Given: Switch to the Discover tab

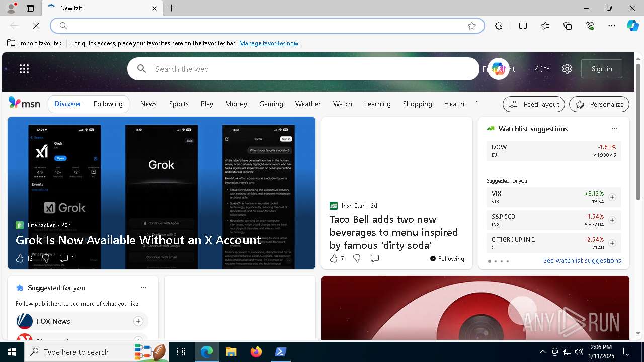Looking at the screenshot, I should point(68,104).
